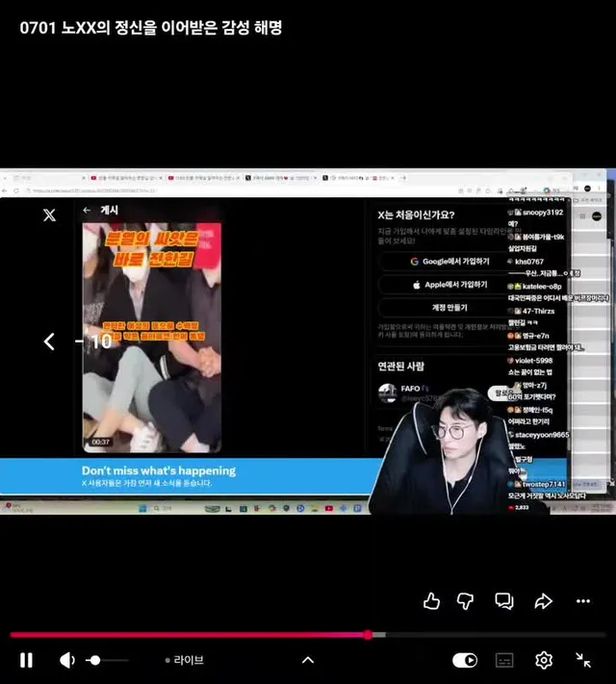
Task: Click chat username twostep7141
Action: (544, 484)
